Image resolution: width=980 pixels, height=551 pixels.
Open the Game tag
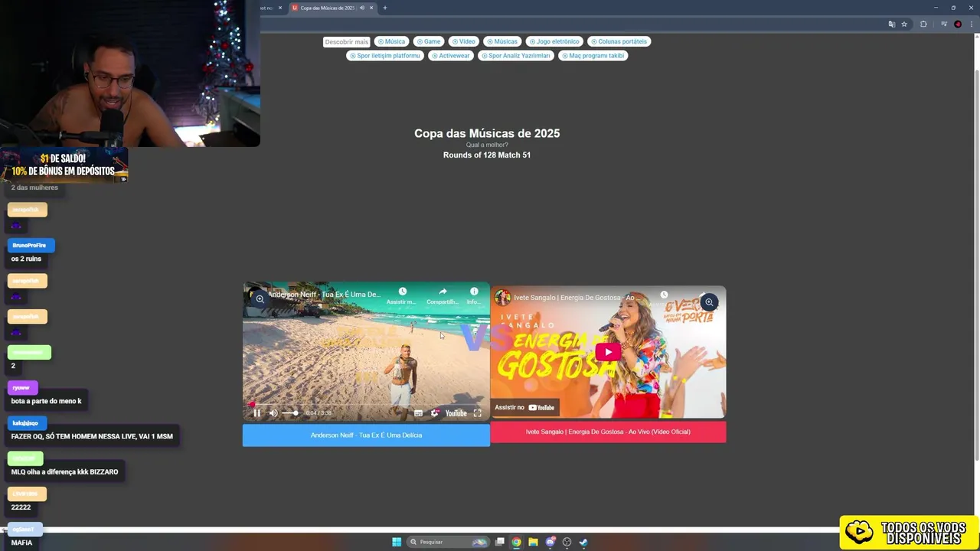pyautogui.click(x=429, y=41)
